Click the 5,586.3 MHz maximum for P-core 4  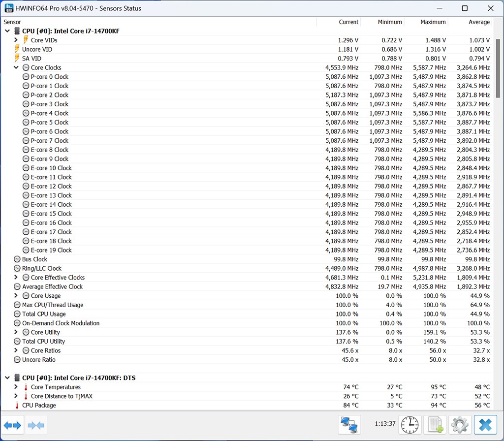tap(429, 113)
